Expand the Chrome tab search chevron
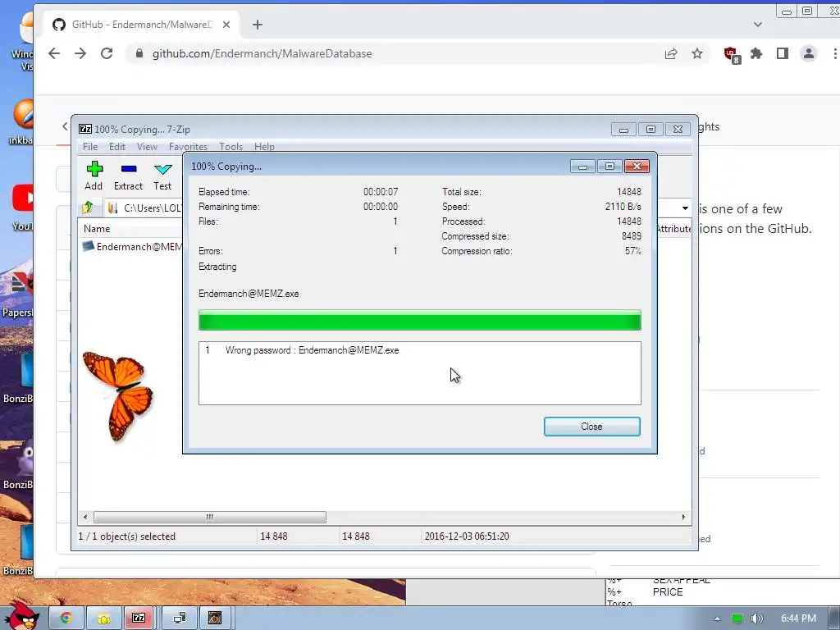This screenshot has height=630, width=840. [x=757, y=25]
